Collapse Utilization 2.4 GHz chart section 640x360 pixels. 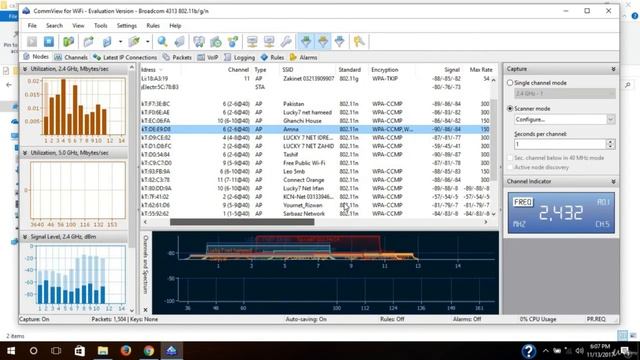click(x=25, y=69)
